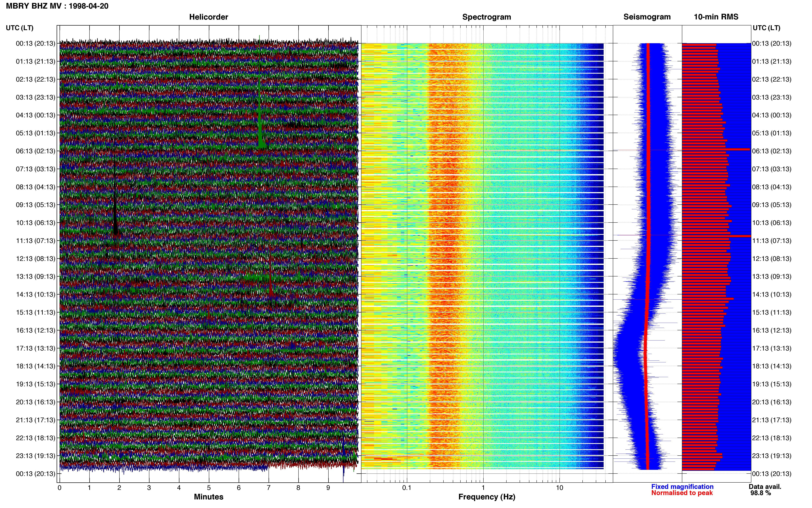Screen dimensions: 812x508
Task: Select the Helicorder panel heading
Action: click(209, 17)
